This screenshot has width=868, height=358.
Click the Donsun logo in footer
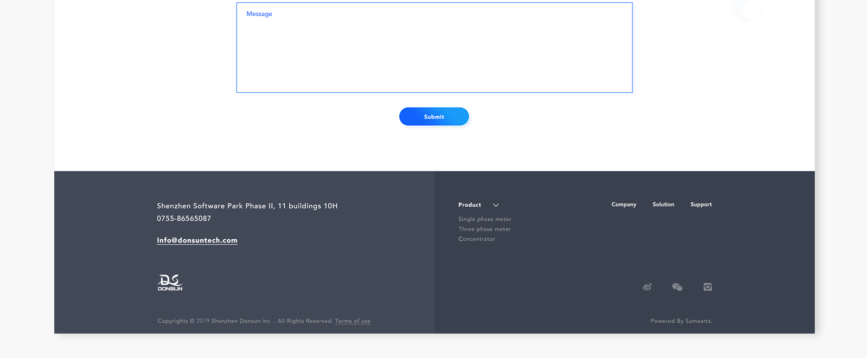click(170, 283)
